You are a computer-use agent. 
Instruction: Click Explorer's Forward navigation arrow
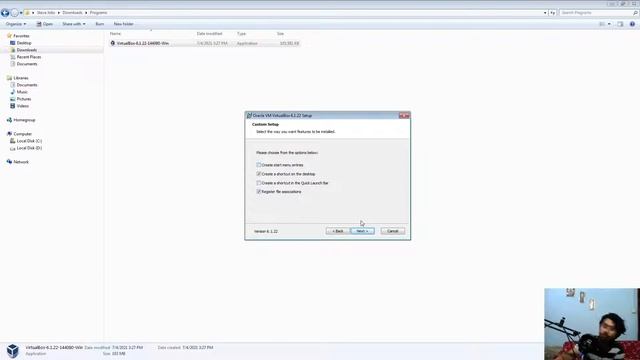tap(15, 13)
